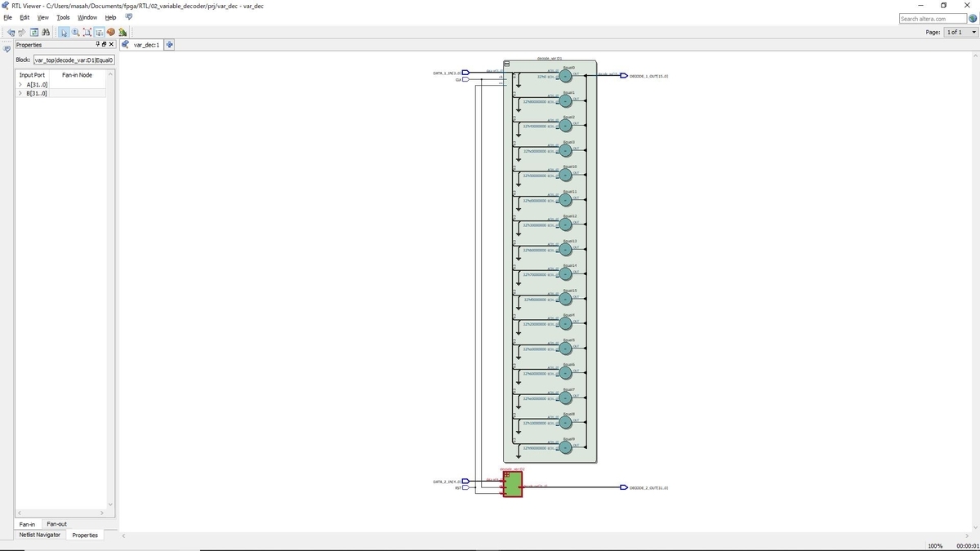Open the View menu
The image size is (980, 551).
point(43,17)
